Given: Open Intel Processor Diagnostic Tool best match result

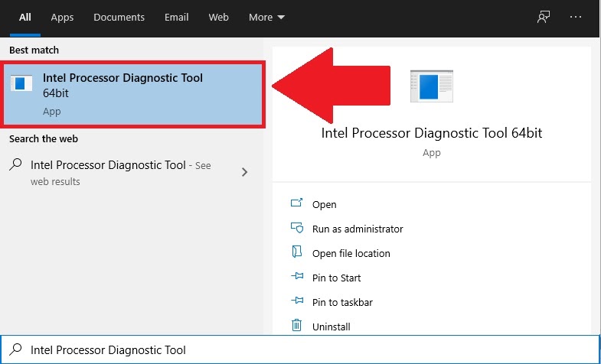Looking at the screenshot, I should pos(132,94).
